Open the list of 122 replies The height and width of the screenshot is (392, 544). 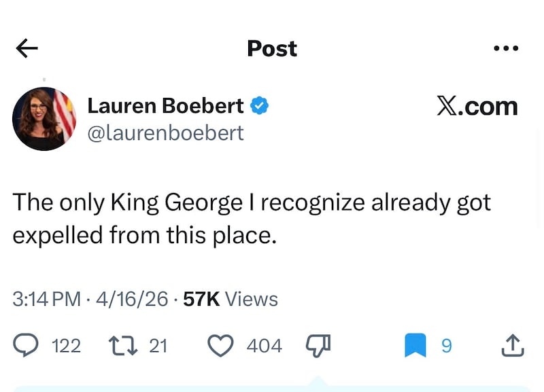click(66, 346)
